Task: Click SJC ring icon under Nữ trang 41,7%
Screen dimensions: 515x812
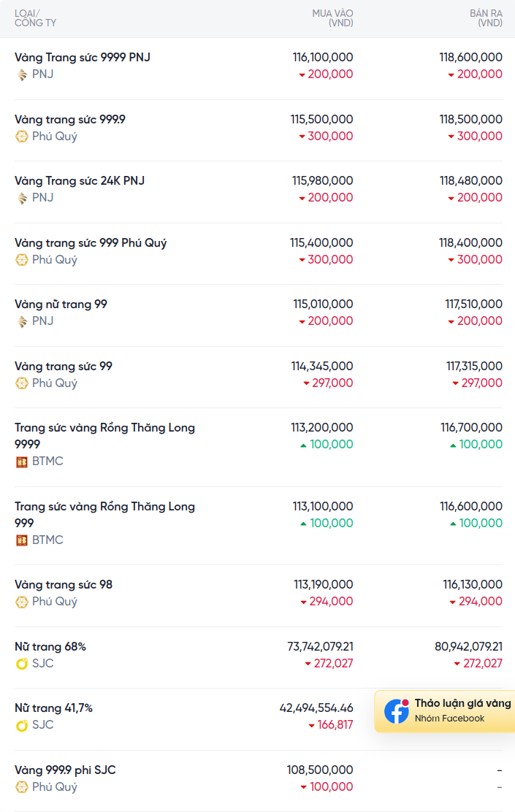Action: pyautogui.click(x=22, y=726)
